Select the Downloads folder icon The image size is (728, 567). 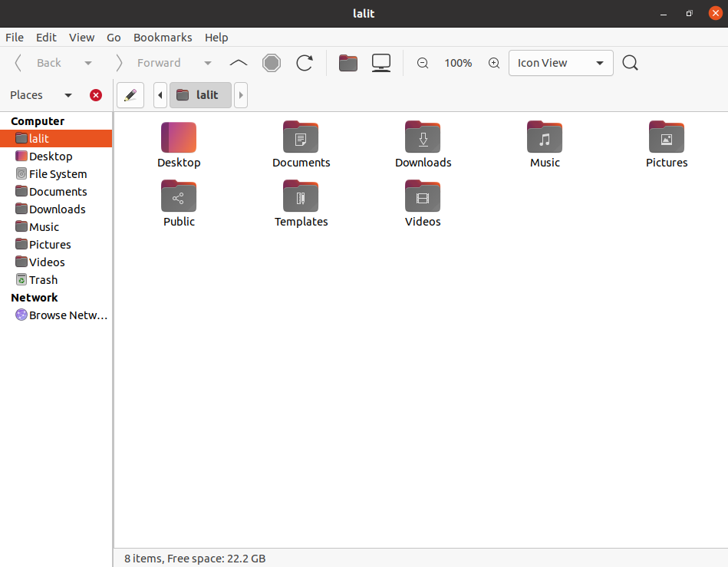[x=423, y=144]
